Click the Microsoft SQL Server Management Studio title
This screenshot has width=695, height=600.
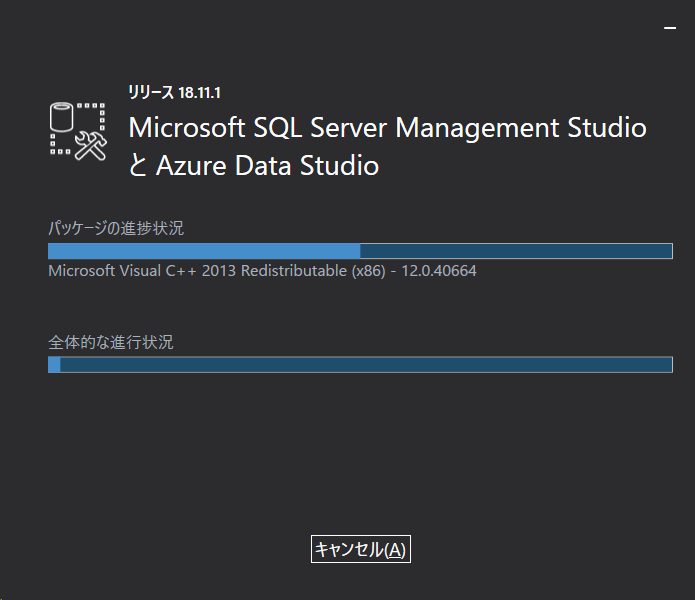[388, 128]
